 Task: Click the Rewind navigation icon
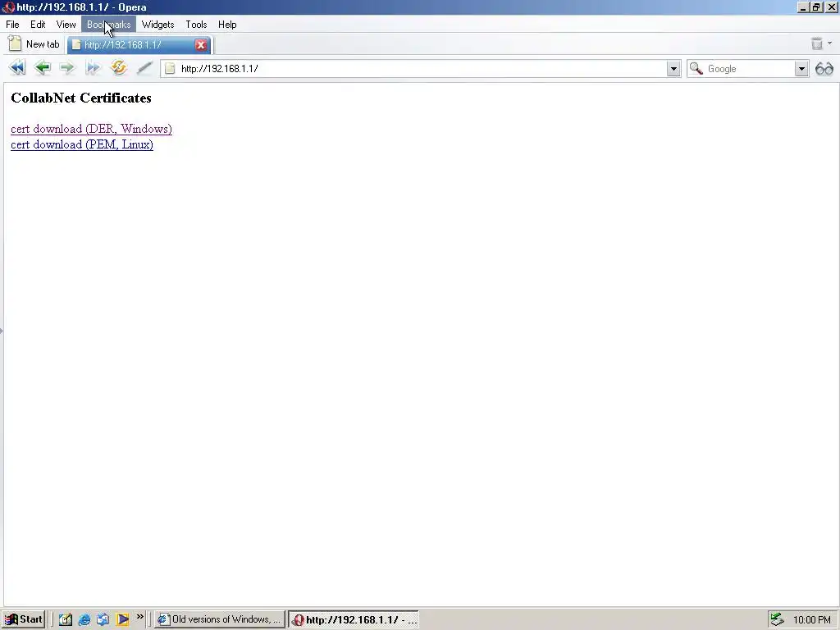pyautogui.click(x=17, y=67)
